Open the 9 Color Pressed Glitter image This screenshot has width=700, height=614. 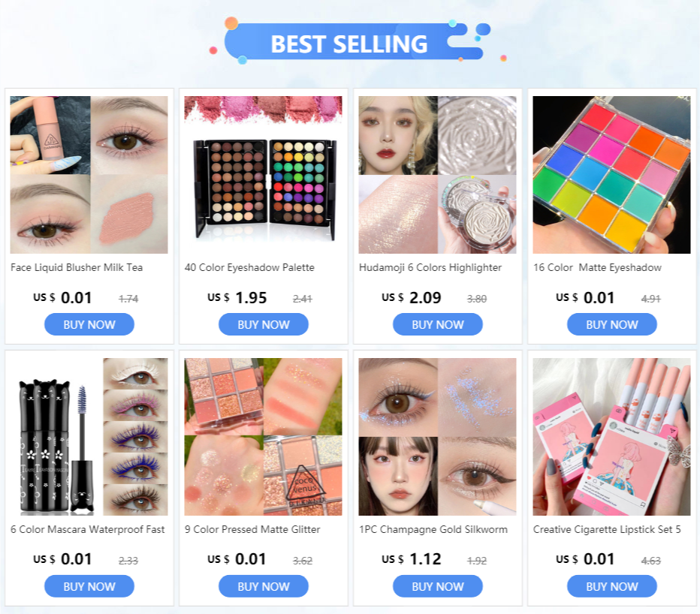click(263, 436)
